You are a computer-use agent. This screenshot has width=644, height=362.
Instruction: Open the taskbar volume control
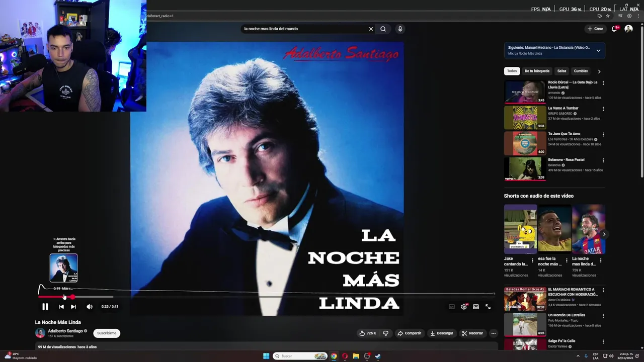click(611, 356)
